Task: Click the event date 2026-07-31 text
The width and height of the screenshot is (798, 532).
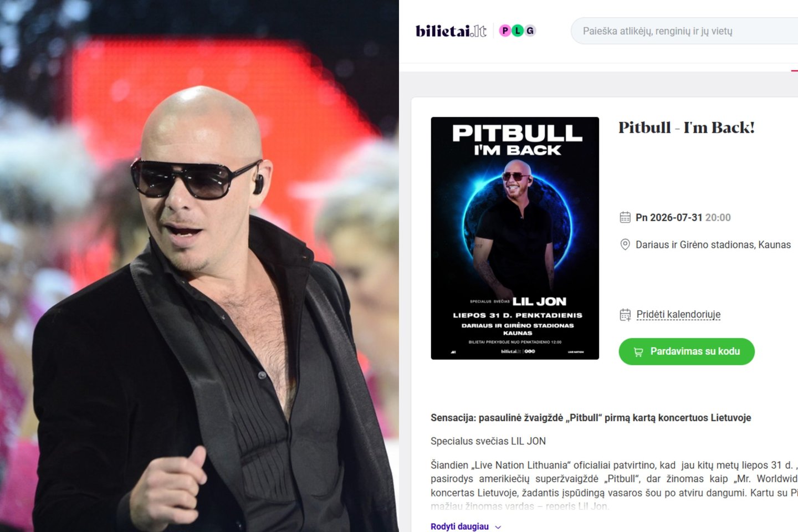Action: click(x=669, y=218)
